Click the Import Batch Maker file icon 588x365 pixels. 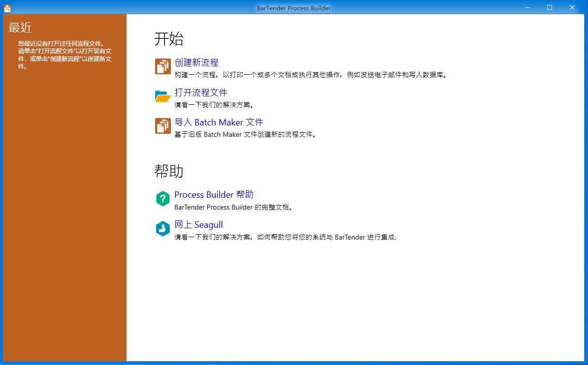click(163, 126)
